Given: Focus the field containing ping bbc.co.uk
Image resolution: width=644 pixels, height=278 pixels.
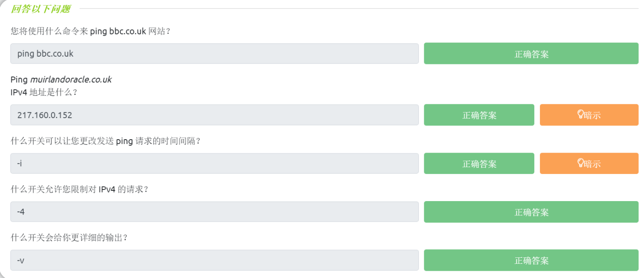Looking at the screenshot, I should pos(215,54).
